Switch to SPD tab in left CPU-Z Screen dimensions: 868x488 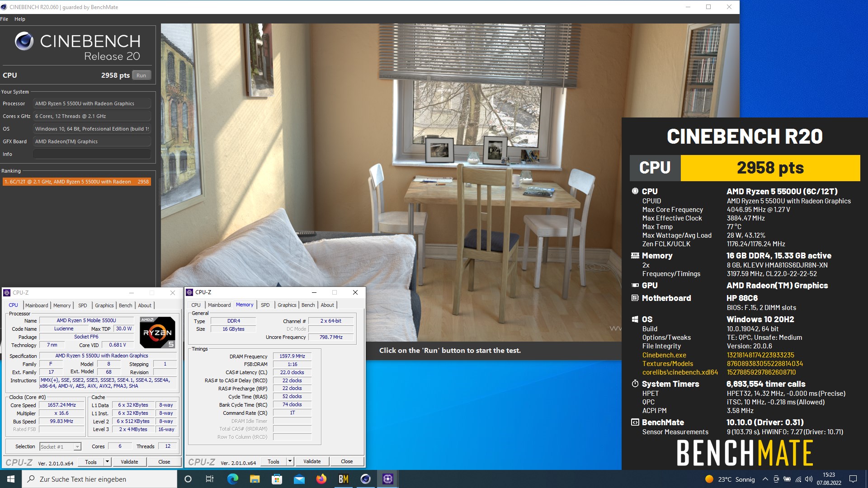click(83, 305)
